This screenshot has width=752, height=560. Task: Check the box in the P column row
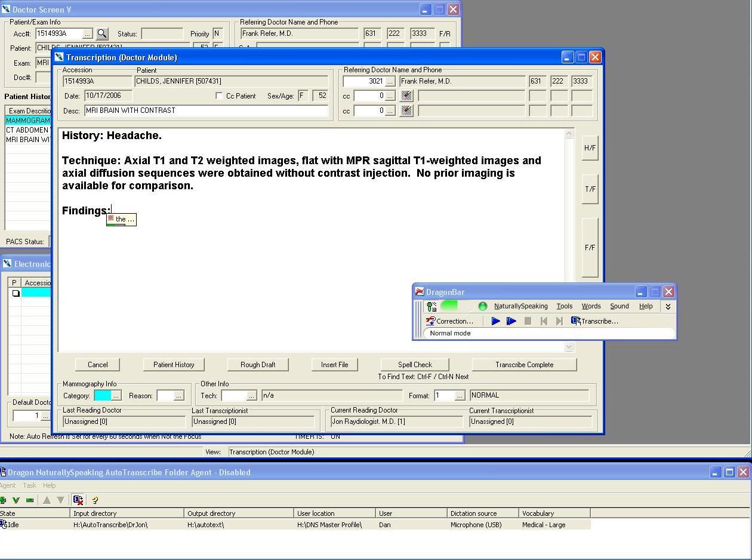tap(16, 293)
